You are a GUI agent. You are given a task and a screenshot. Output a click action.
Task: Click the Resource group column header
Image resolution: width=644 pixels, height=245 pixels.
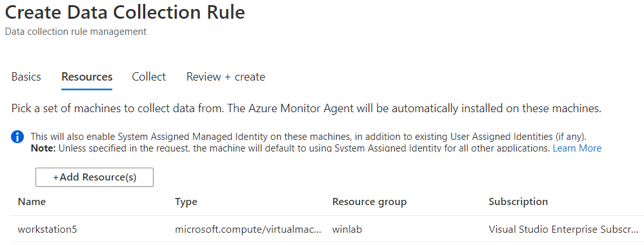click(369, 202)
